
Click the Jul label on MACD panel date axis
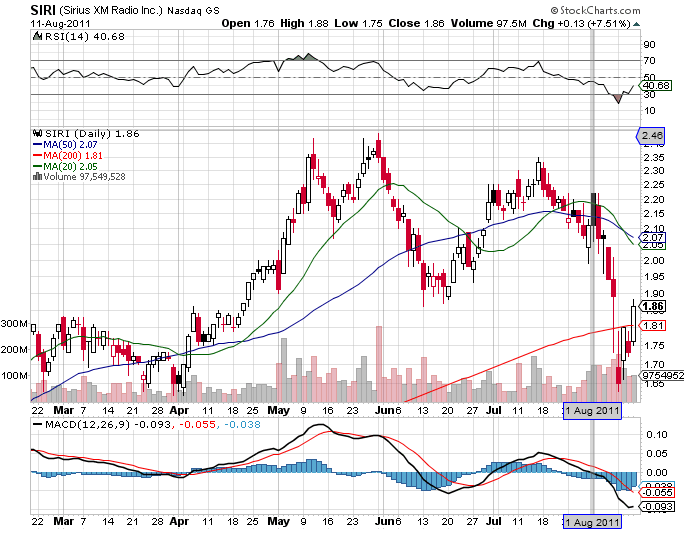pyautogui.click(x=494, y=521)
